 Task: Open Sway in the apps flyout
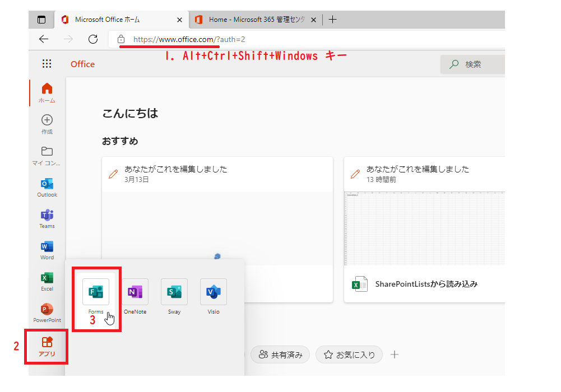pos(174,296)
